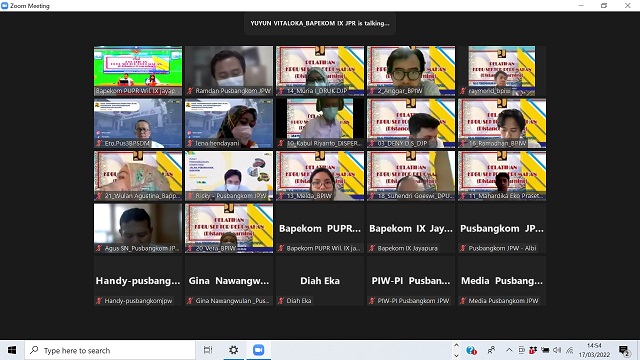Screen dimensions: 640x360
Task: Open the notification center icon
Action: (624, 350)
